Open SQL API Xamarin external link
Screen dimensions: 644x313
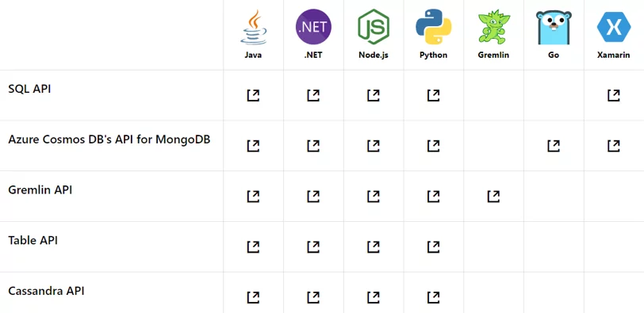(x=614, y=96)
